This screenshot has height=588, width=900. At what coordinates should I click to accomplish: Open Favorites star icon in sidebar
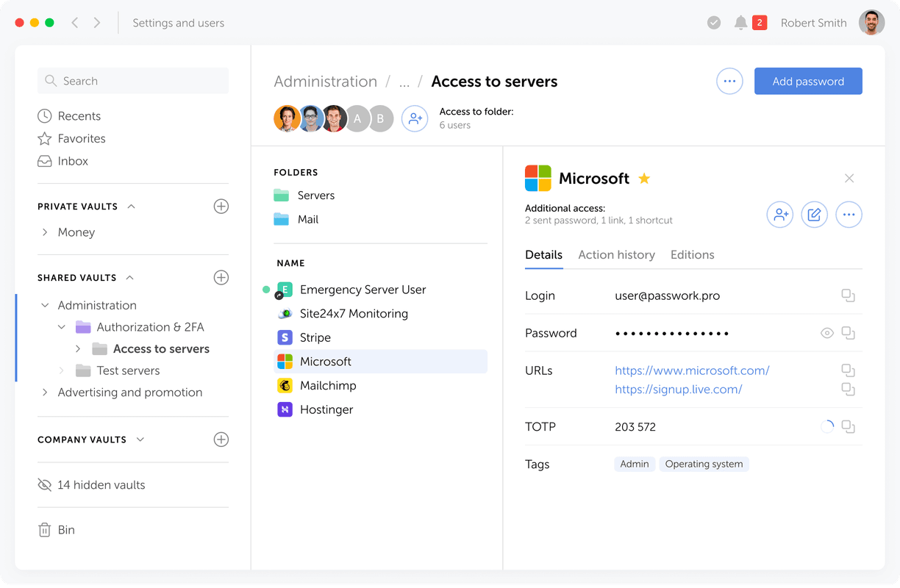[45, 139]
